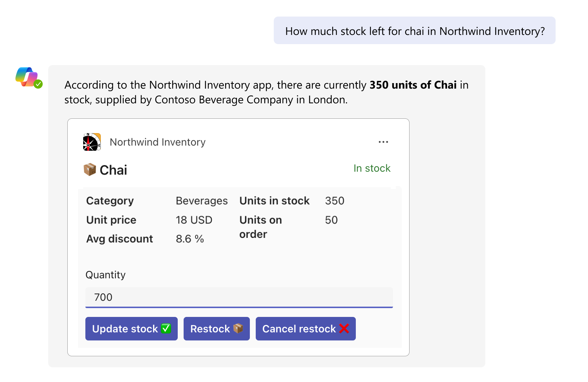
Task: Click the checkmark icon on Update stock button
Action: 166,328
